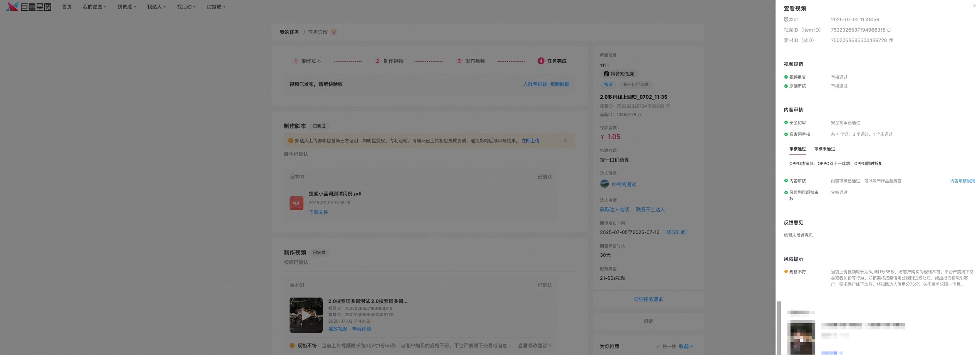This screenshot has width=980, height=355.
Task: Play the video thumbnail in 制作视频
Action: (x=306, y=315)
